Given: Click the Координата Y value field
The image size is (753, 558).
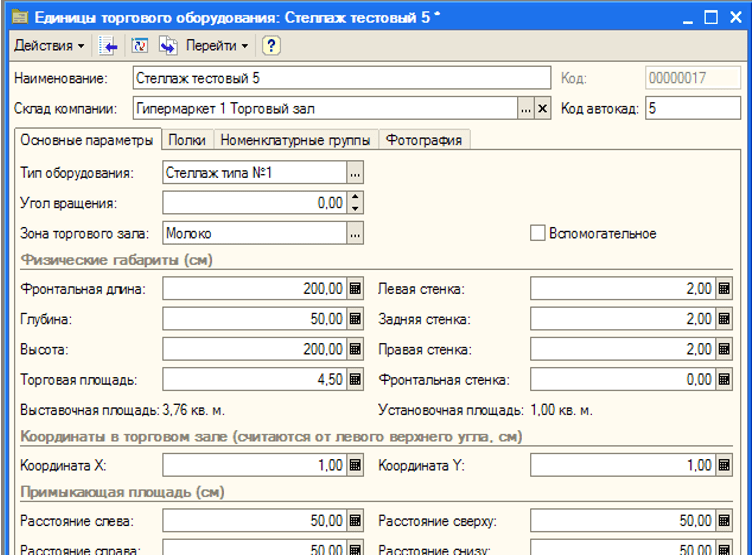Looking at the screenshot, I should click(623, 465).
